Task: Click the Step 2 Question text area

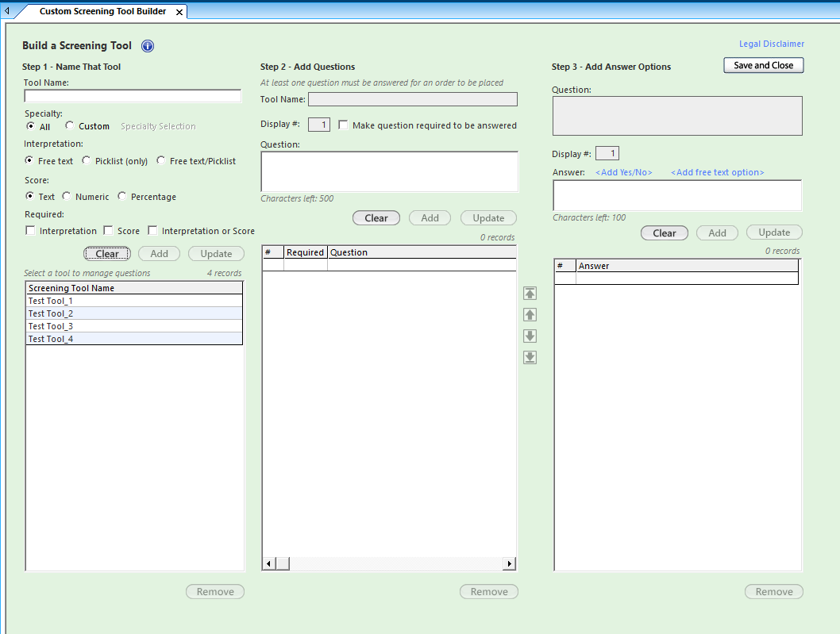Action: (390, 171)
